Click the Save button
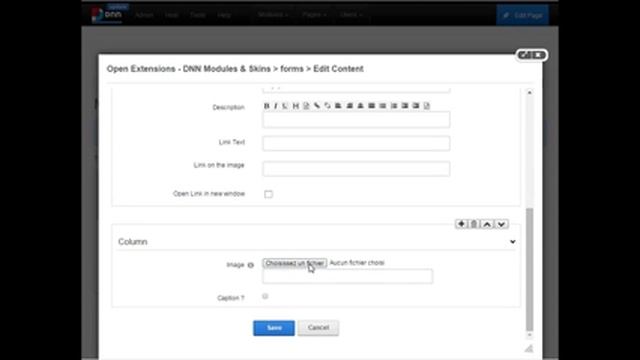 [274, 328]
